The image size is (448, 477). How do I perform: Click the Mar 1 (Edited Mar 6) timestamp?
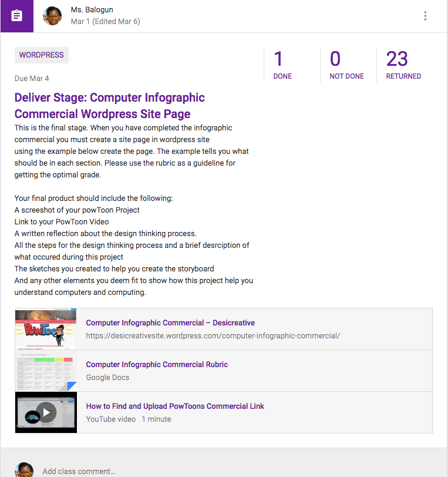(105, 22)
